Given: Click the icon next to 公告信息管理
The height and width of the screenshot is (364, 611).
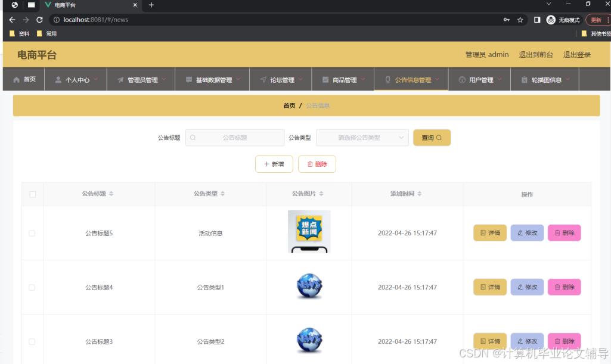Looking at the screenshot, I should (x=387, y=80).
